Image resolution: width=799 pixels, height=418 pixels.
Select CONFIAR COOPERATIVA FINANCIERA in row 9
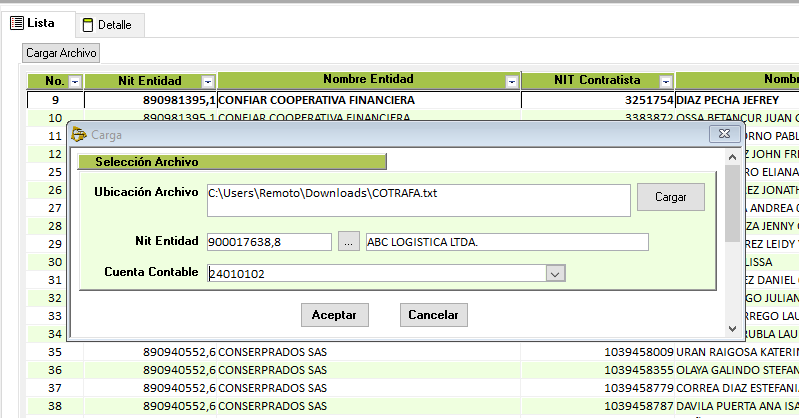(316, 100)
